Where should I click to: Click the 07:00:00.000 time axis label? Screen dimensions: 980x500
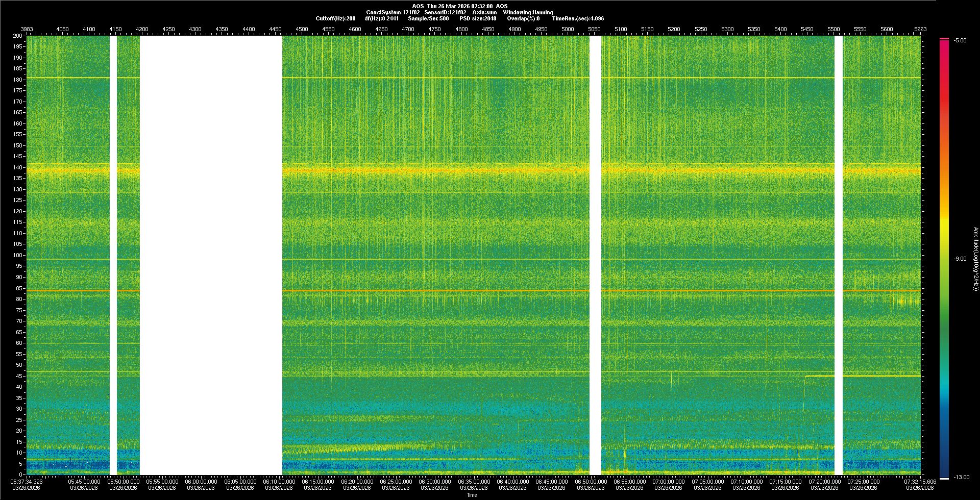[668, 482]
